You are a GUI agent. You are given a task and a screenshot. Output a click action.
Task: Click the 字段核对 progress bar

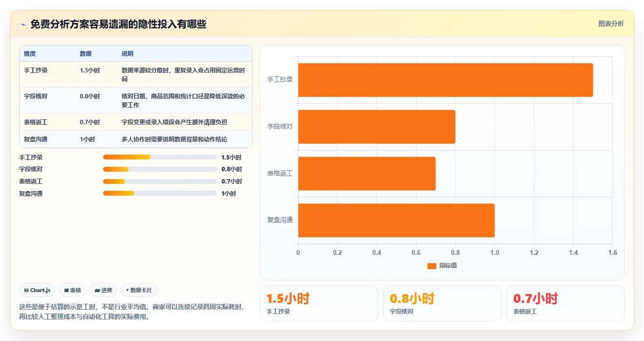click(x=160, y=169)
